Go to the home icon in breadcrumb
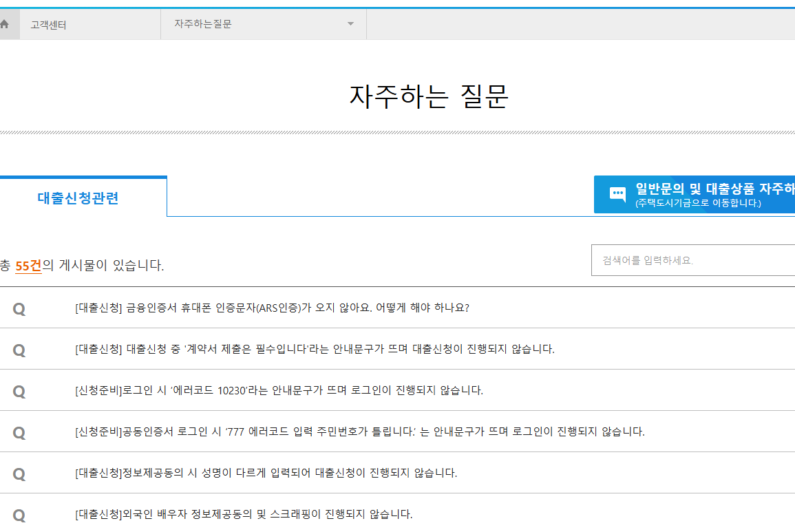 click(x=4, y=24)
